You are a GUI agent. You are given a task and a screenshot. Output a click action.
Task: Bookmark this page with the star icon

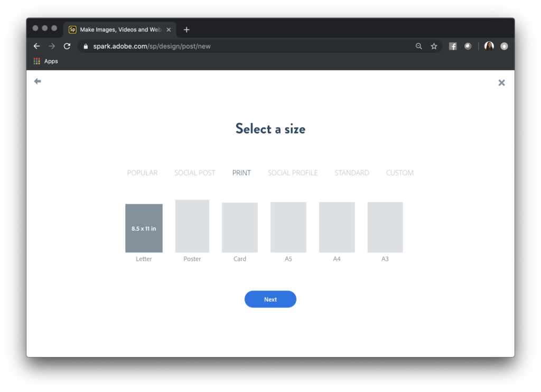click(x=434, y=46)
